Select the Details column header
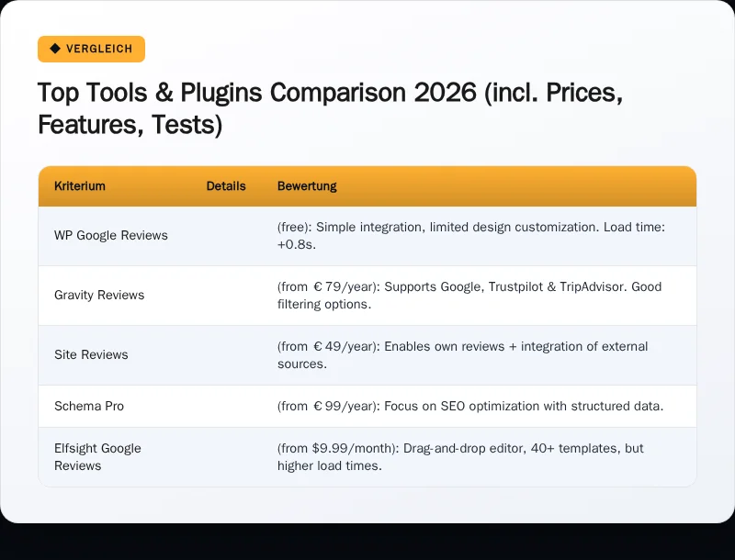735x560 pixels. pyautogui.click(x=226, y=185)
